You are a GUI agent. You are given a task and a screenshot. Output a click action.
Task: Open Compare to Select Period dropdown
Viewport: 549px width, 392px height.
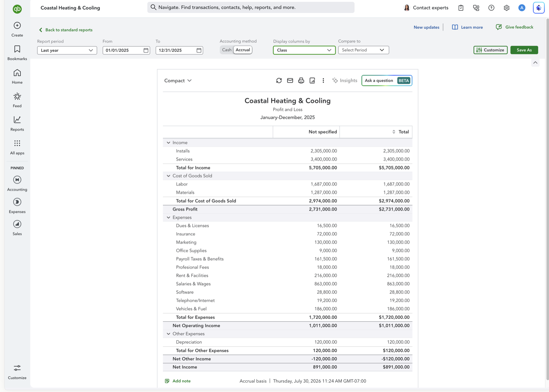363,50
